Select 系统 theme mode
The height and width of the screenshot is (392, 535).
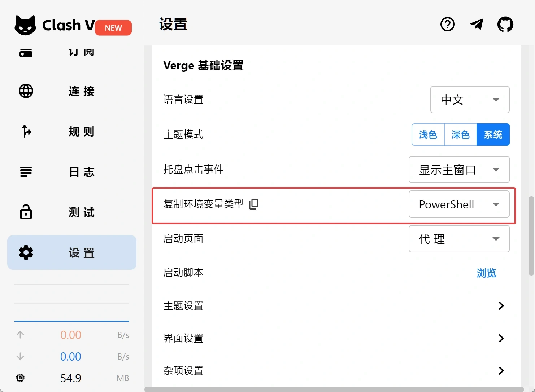click(x=493, y=135)
